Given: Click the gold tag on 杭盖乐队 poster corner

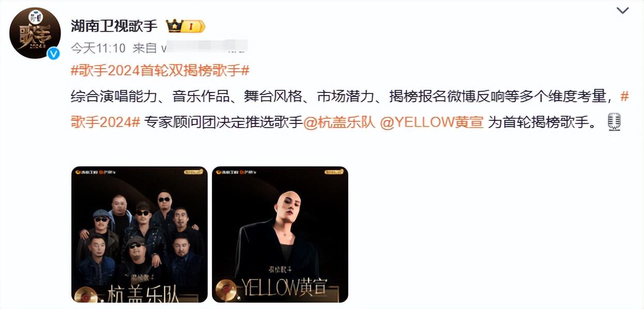Looking at the screenshot, I should click(194, 172).
